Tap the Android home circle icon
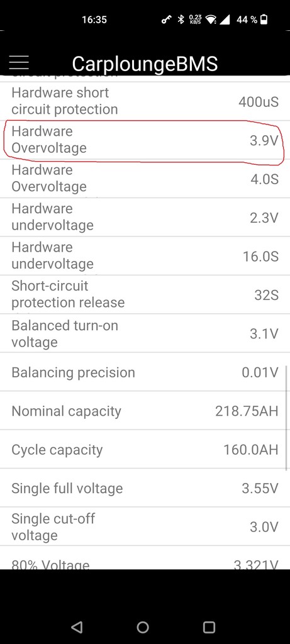Image resolution: width=290 pixels, height=644 pixels. coord(143,627)
